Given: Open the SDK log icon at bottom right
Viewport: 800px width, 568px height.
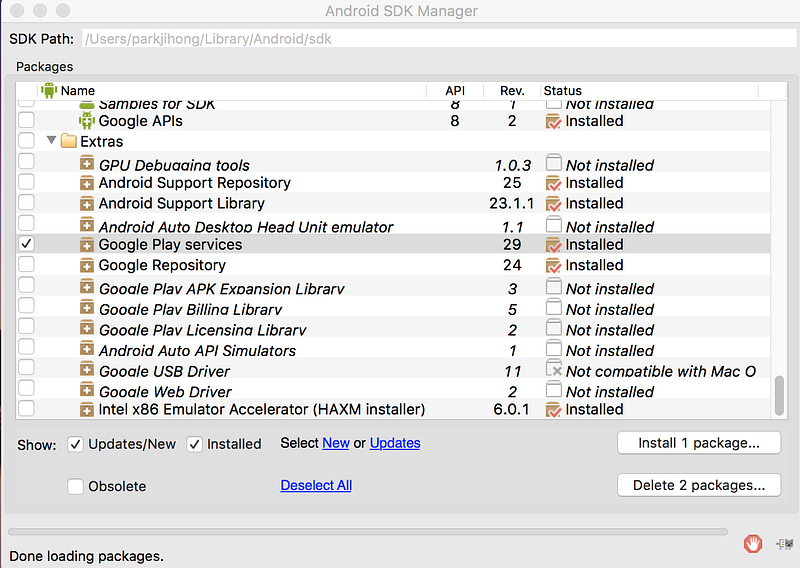Looking at the screenshot, I should point(785,544).
